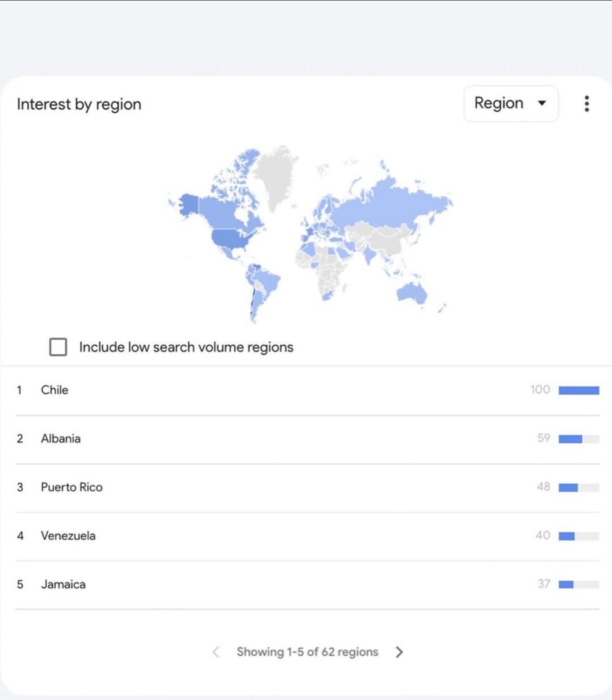Go to next page of regions
Viewport: 612px width, 700px height.
tap(399, 652)
